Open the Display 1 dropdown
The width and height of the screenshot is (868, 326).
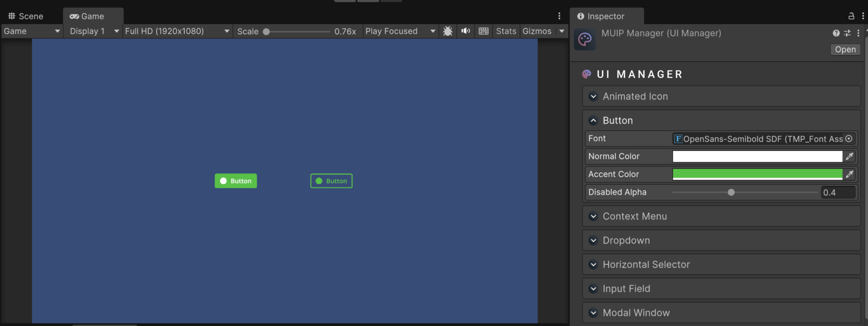click(94, 31)
